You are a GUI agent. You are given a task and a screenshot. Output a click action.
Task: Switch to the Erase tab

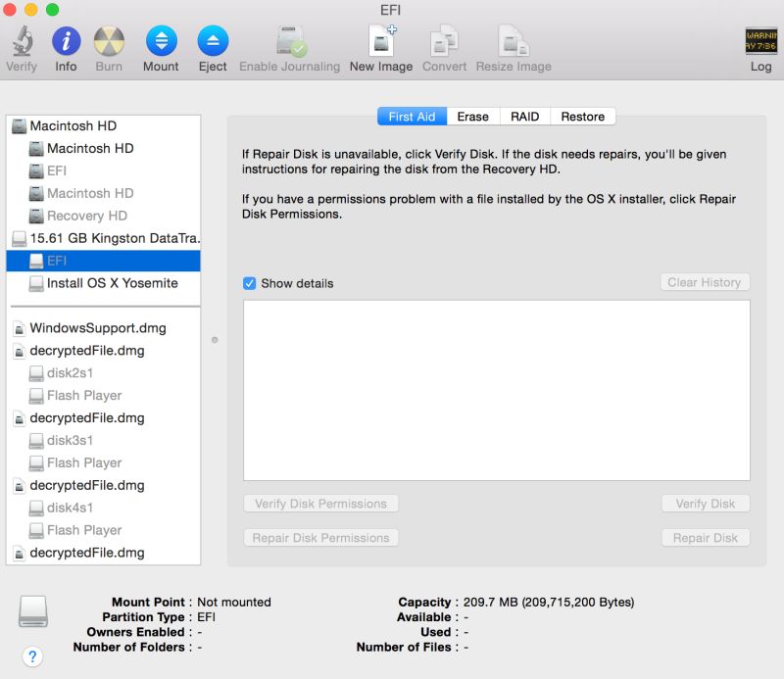473,116
